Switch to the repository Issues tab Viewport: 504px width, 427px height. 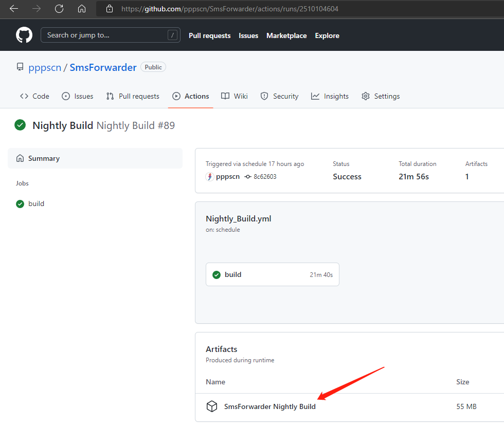click(77, 96)
